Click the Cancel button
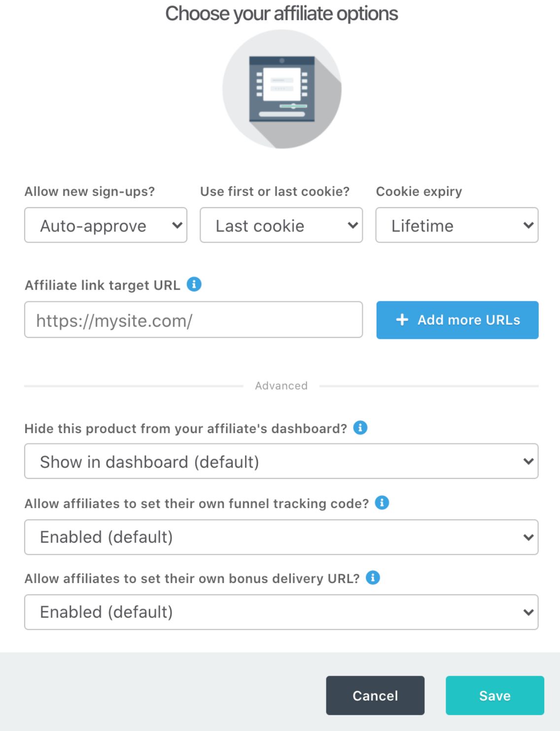This screenshot has width=560, height=731. tap(375, 695)
